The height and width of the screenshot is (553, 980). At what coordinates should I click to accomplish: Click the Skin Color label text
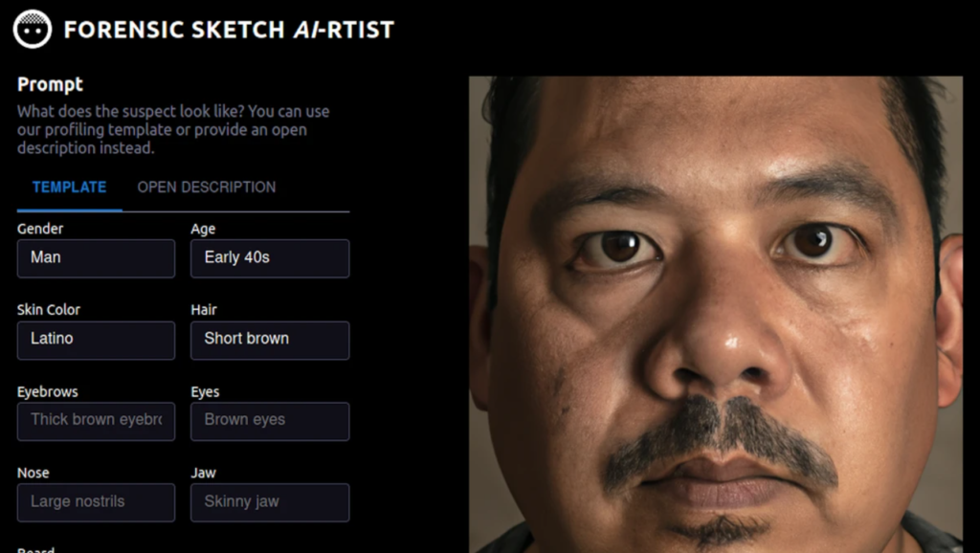point(49,310)
